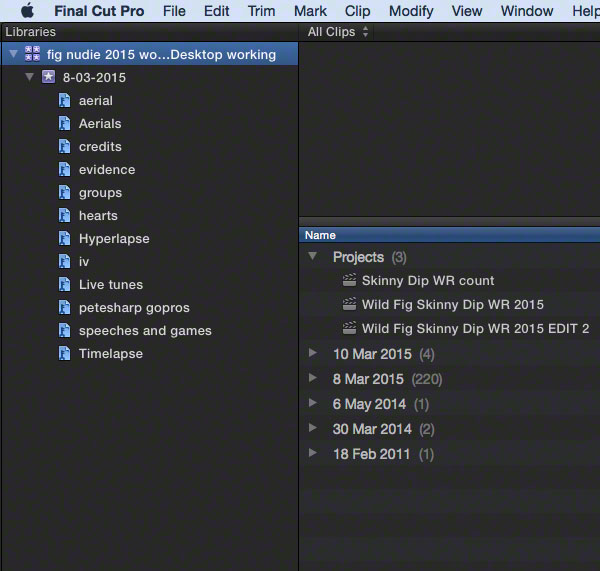Expand the 8 Mar 2015 group
The width and height of the screenshot is (600, 571).
(x=313, y=378)
